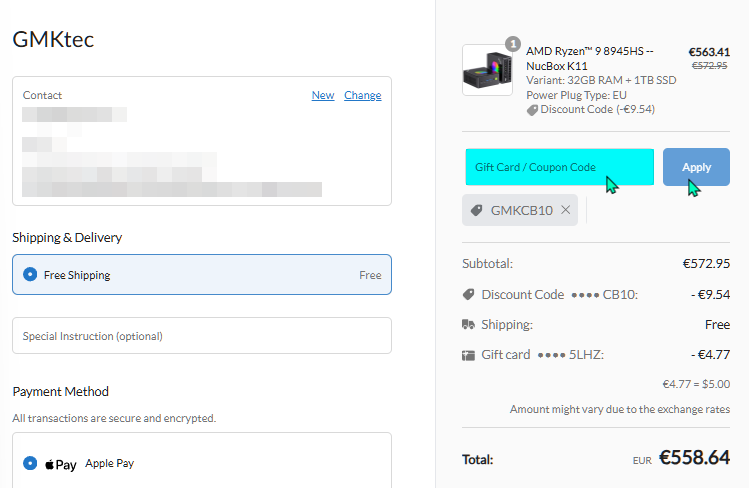Focus the Special Instruction field
The width and height of the screenshot is (749, 488).
(x=202, y=336)
